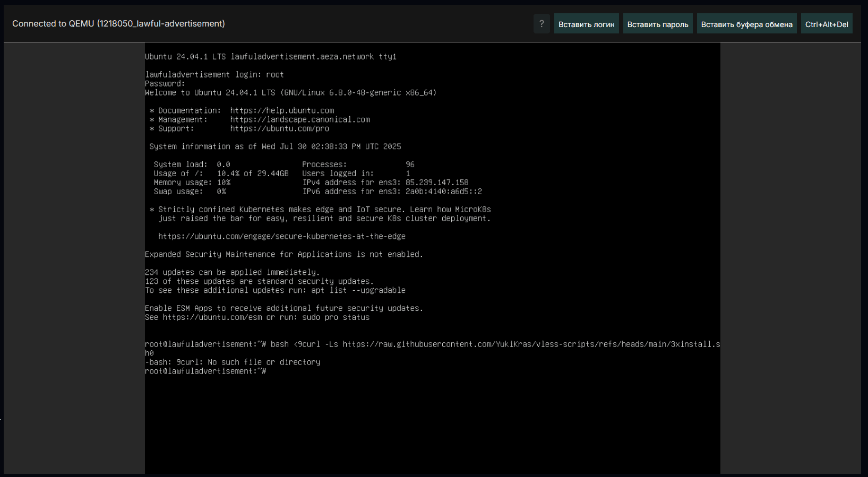The height and width of the screenshot is (477, 868).
Task: Click the IPv6 address for ens3
Action: click(x=443, y=192)
